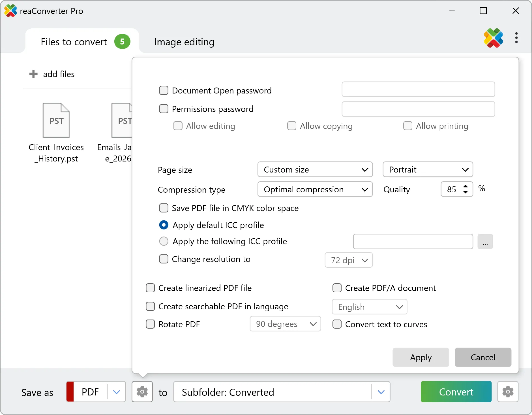The image size is (532, 415).
Task: Enable Create searchable PDF in language
Action: pyautogui.click(x=150, y=306)
